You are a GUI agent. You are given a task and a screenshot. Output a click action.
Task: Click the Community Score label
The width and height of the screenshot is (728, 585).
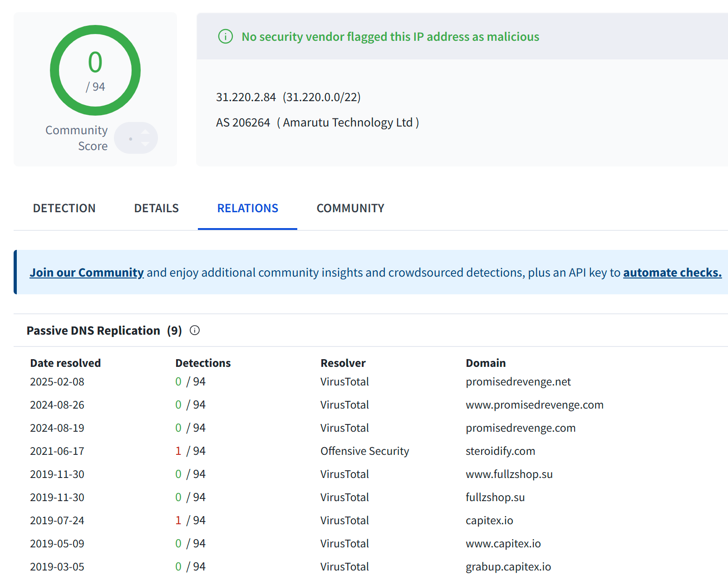[77, 138]
